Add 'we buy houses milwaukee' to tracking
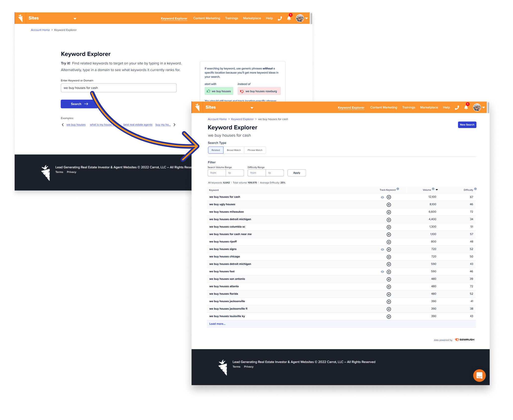 tap(389, 212)
